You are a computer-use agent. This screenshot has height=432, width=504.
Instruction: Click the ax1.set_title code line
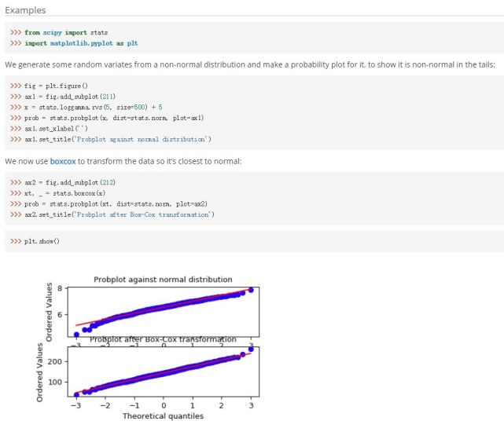pyautogui.click(x=111, y=139)
